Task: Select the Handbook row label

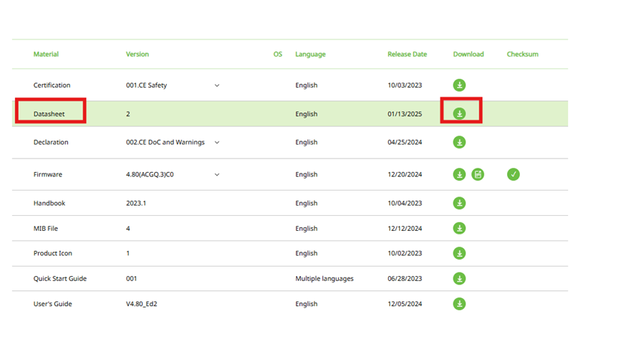Action: [x=49, y=203]
